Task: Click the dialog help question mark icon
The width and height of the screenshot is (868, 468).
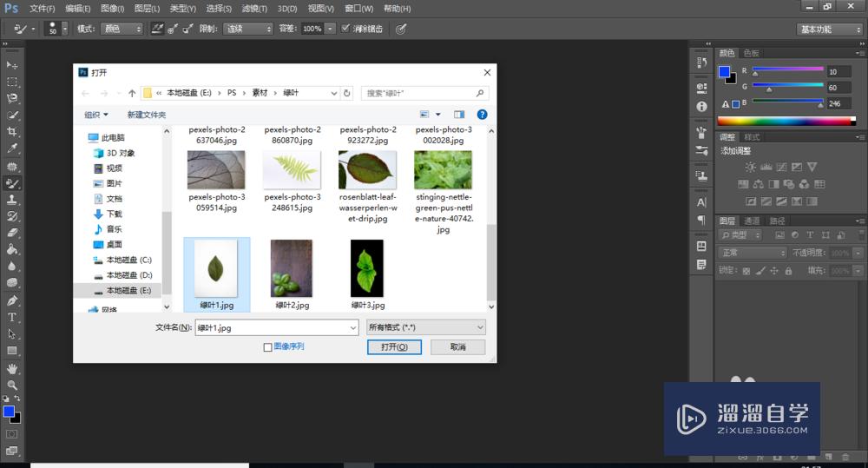Action: click(x=482, y=114)
